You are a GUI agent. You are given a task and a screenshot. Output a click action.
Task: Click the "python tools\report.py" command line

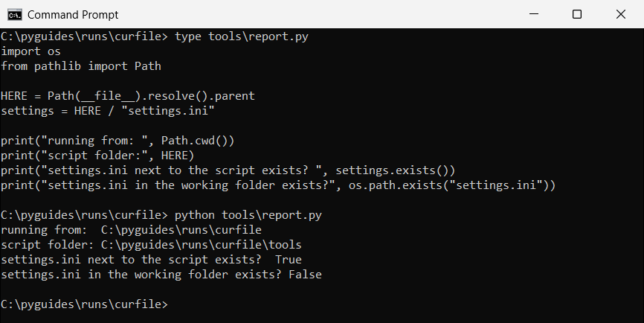[x=161, y=215]
